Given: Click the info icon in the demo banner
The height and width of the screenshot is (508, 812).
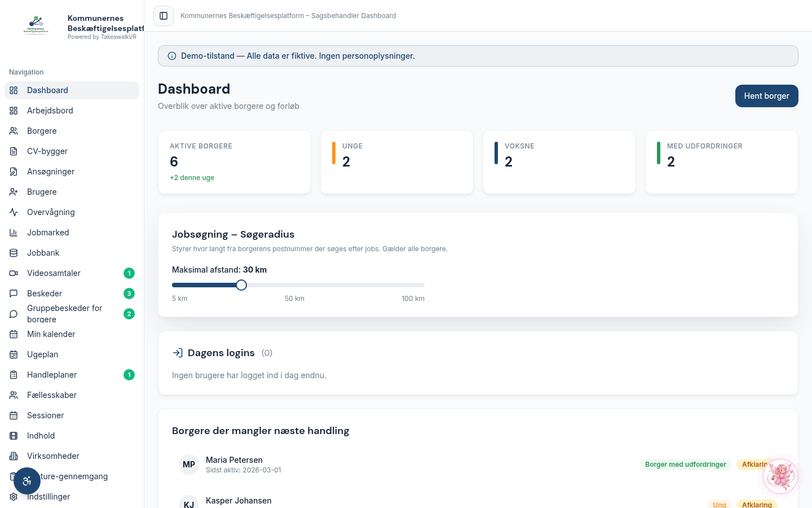Looking at the screenshot, I should 172,56.
